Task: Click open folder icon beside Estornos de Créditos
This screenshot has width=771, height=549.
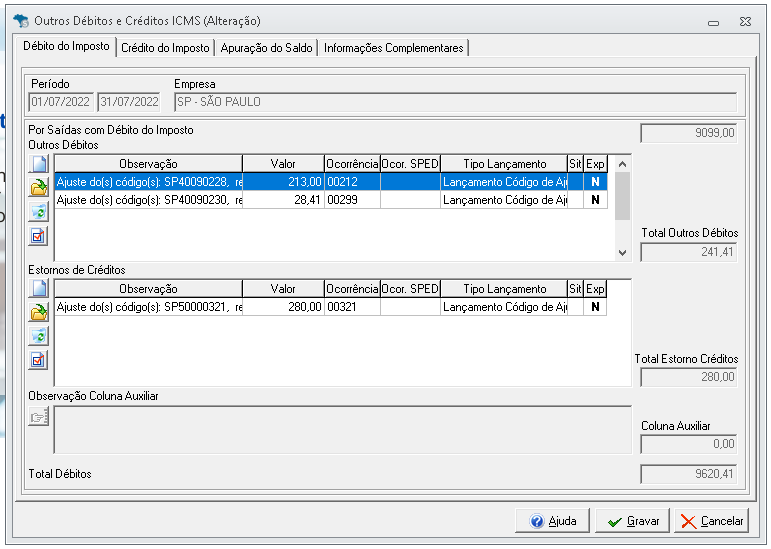Action: tap(39, 312)
